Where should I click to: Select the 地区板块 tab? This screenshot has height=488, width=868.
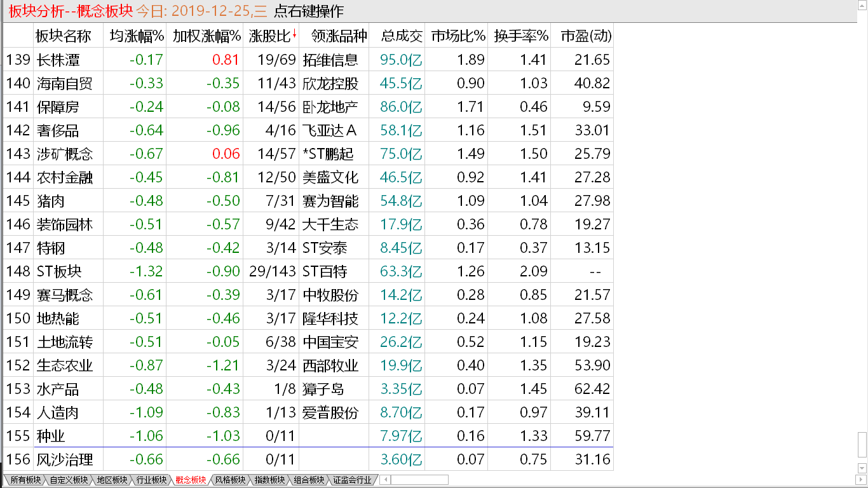click(x=112, y=480)
